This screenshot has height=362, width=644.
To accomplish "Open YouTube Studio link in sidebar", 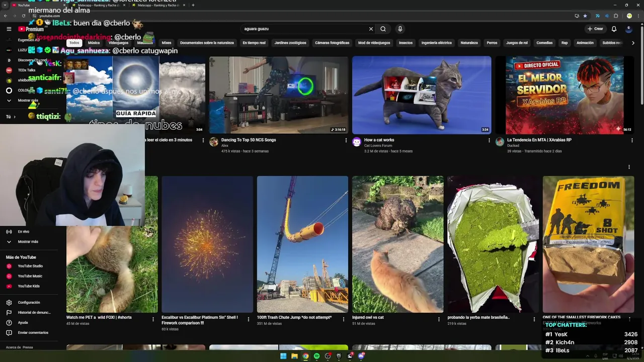I will [x=30, y=266].
